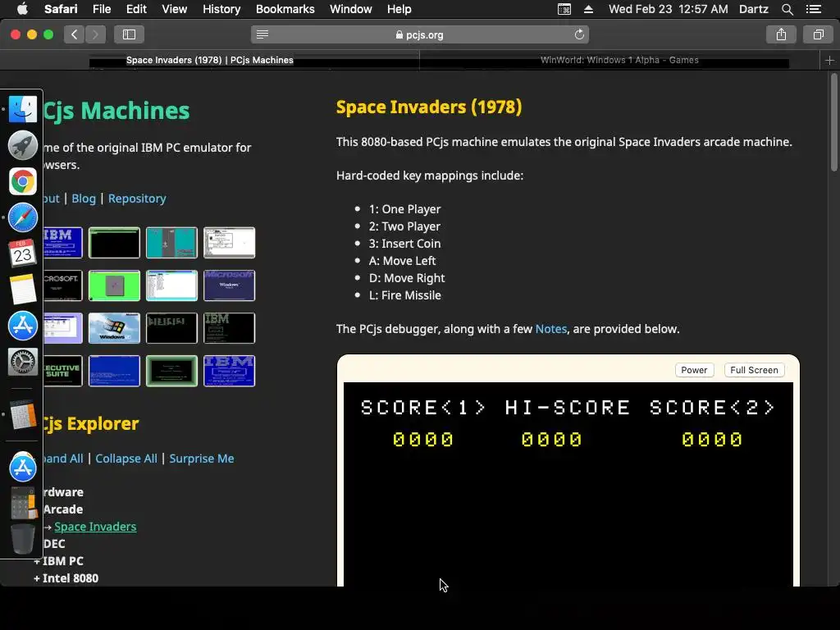The width and height of the screenshot is (840, 630).
Task: Open the Executive Suite thumbnail
Action: coord(62,371)
